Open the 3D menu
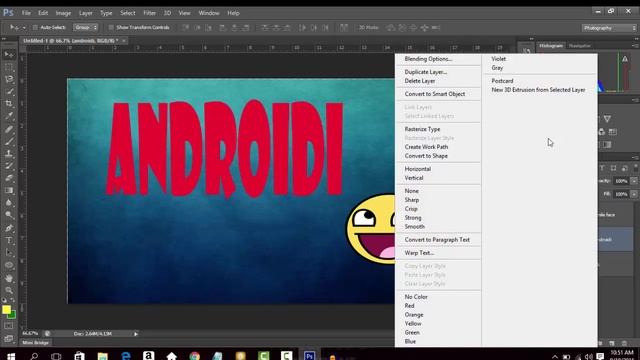Viewport: 640px width, 360px height. [x=167, y=13]
